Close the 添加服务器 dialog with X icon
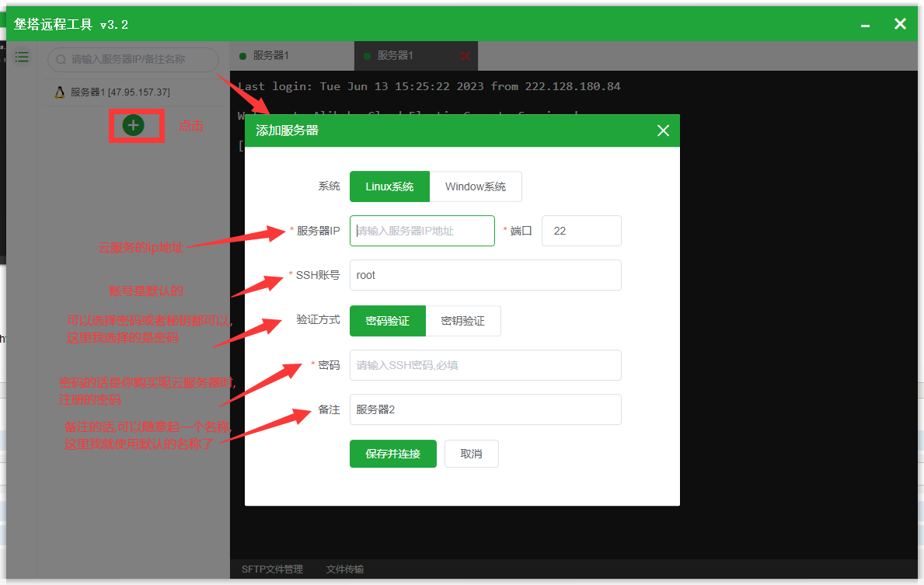The width and height of the screenshot is (924, 585). (663, 131)
